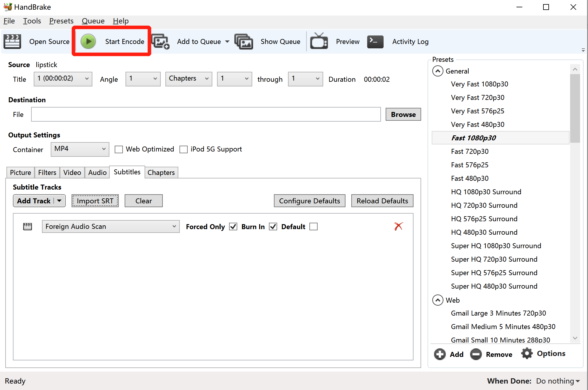This screenshot has width=588, height=390.
Task: Click the Browse destination button
Action: click(x=403, y=114)
